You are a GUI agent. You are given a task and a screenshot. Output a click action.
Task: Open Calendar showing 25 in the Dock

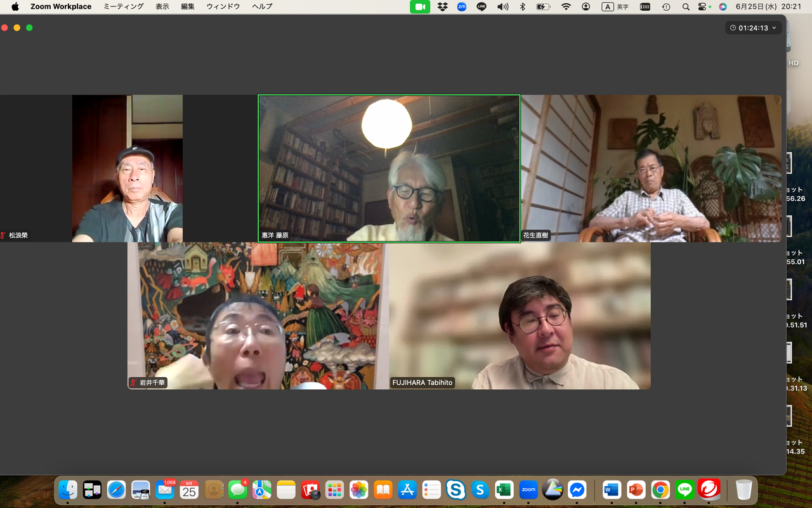[189, 490]
